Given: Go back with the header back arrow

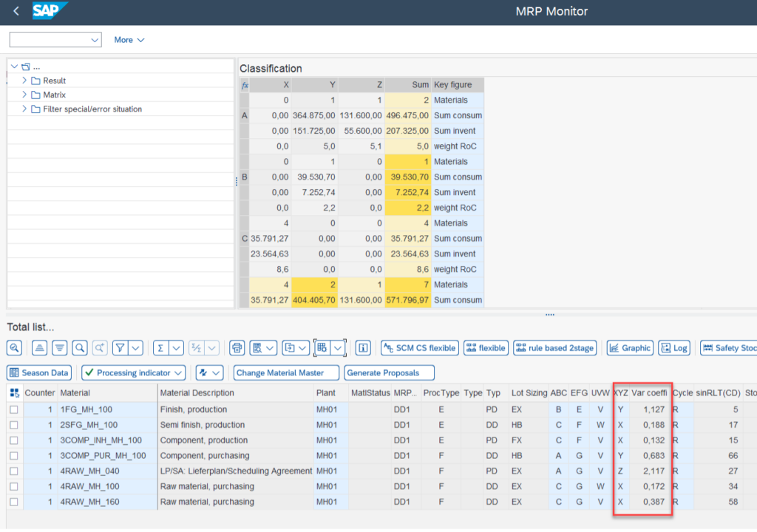Looking at the screenshot, I should click(x=16, y=11).
